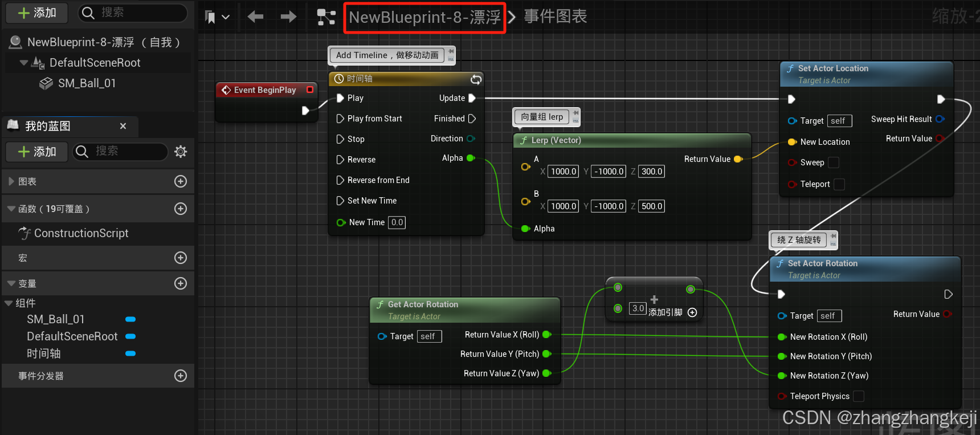Screen dimensions: 980x435
Task: Add a new macro with plus icon
Action: (x=181, y=258)
